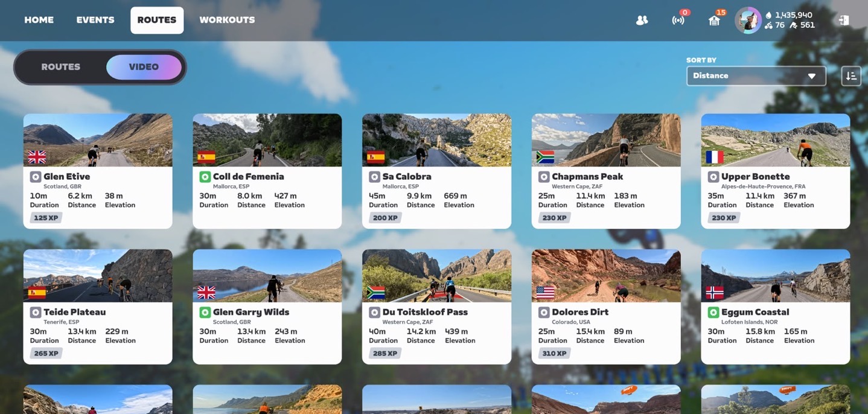
Task: Open the garage icon with badge 15
Action: point(714,21)
